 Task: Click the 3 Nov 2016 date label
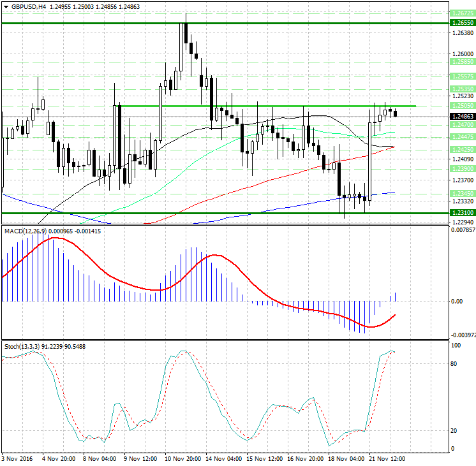click(x=17, y=458)
